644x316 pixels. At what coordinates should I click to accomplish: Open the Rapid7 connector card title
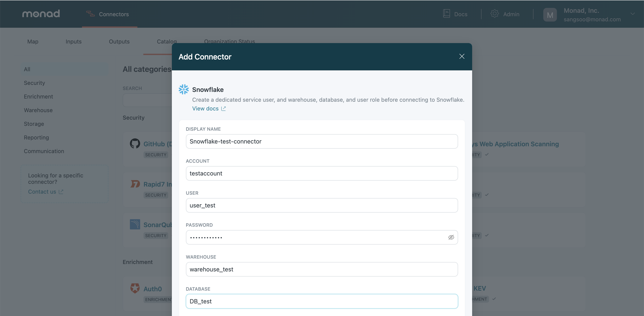(158, 184)
